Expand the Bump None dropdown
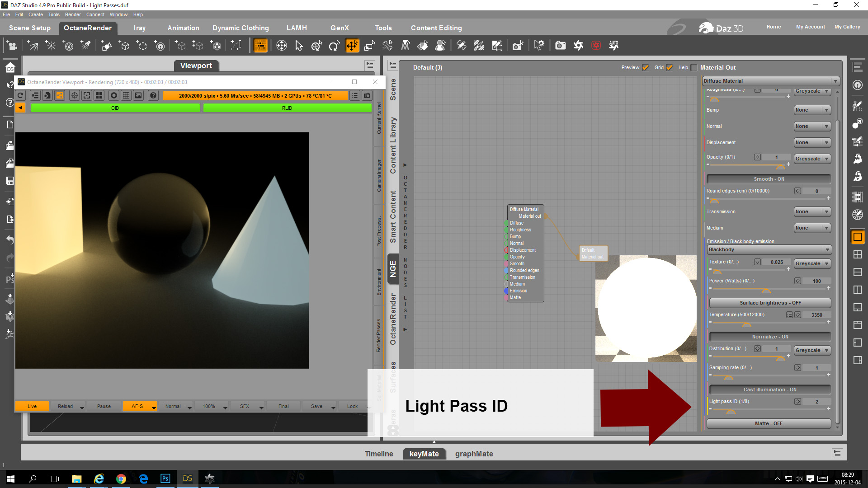868x488 pixels. (812, 110)
